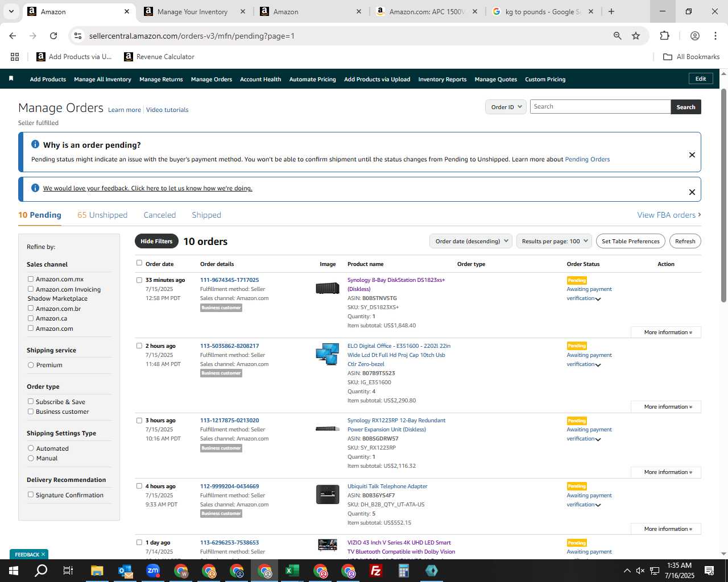
Task: Open Account Health in the nav bar
Action: (260, 79)
